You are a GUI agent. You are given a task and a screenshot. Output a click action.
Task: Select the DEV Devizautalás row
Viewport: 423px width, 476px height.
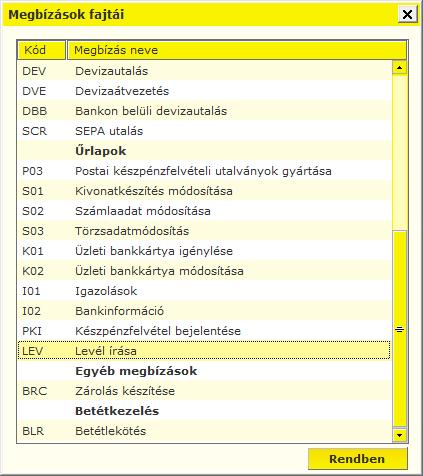pos(204,71)
